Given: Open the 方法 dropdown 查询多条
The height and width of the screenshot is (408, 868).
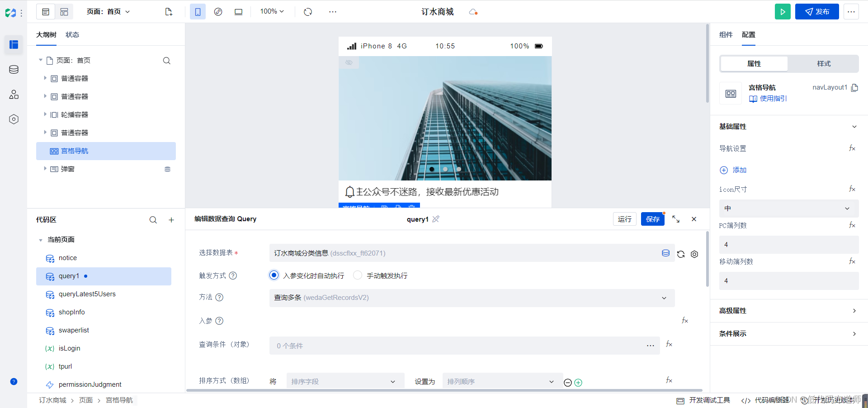Looking at the screenshot, I should [472, 298].
